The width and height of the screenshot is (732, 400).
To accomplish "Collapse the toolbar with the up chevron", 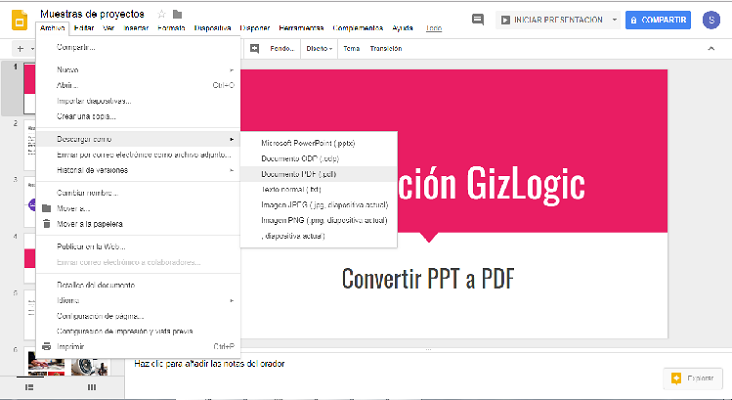I will 711,49.
